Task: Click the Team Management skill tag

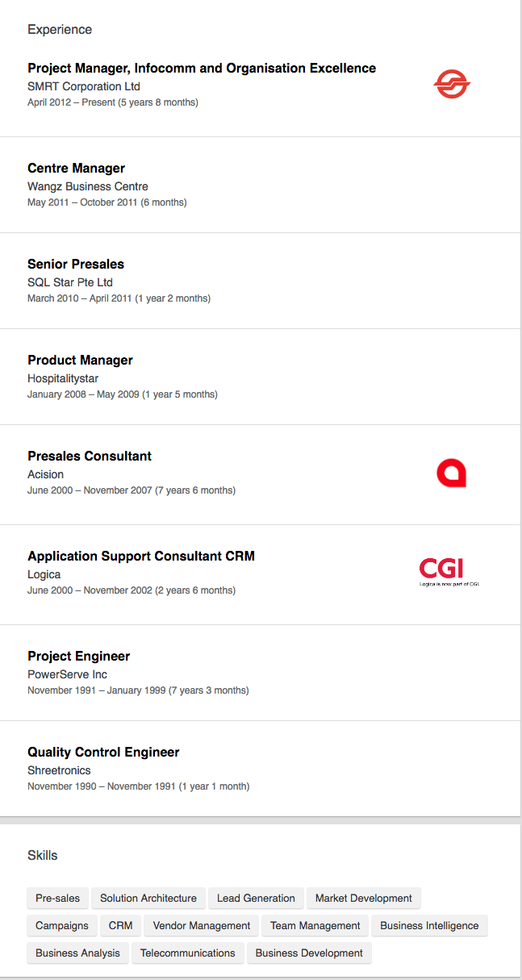Action: [315, 926]
